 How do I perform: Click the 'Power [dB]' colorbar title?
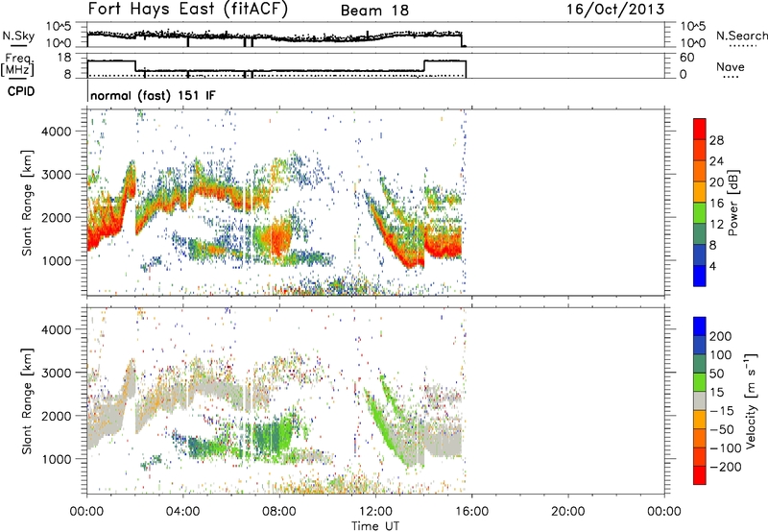tap(733, 203)
